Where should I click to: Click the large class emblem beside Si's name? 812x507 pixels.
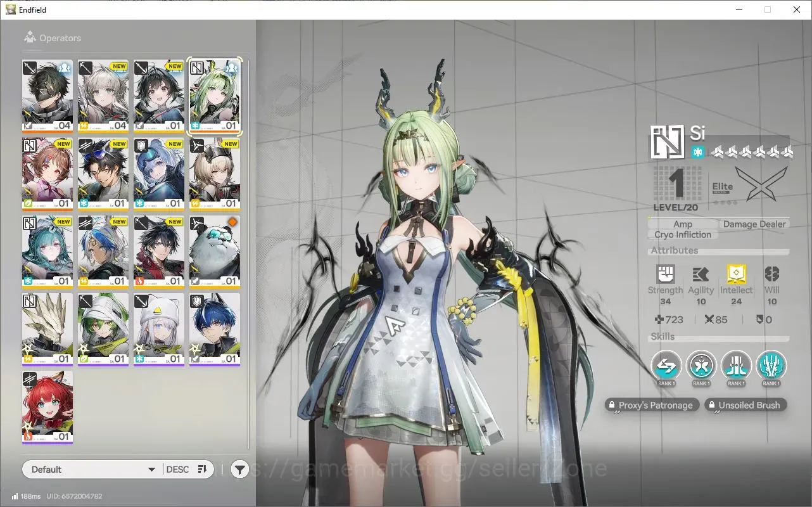tap(668, 141)
